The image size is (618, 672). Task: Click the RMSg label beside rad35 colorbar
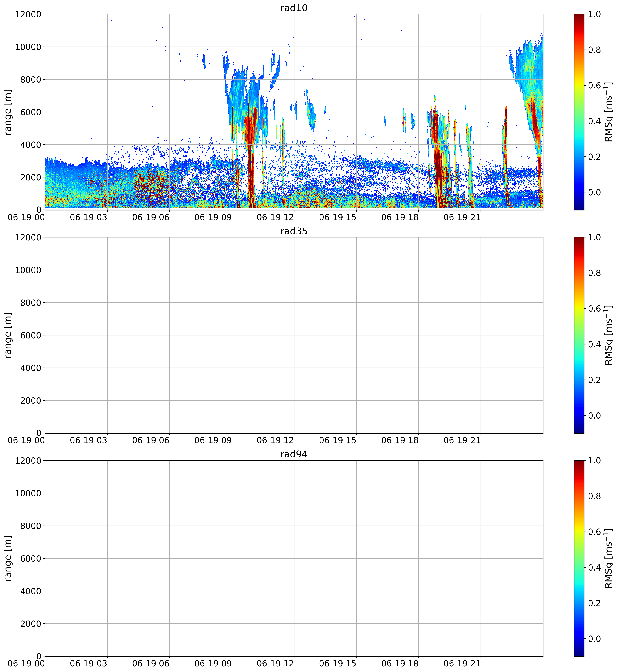point(609,335)
